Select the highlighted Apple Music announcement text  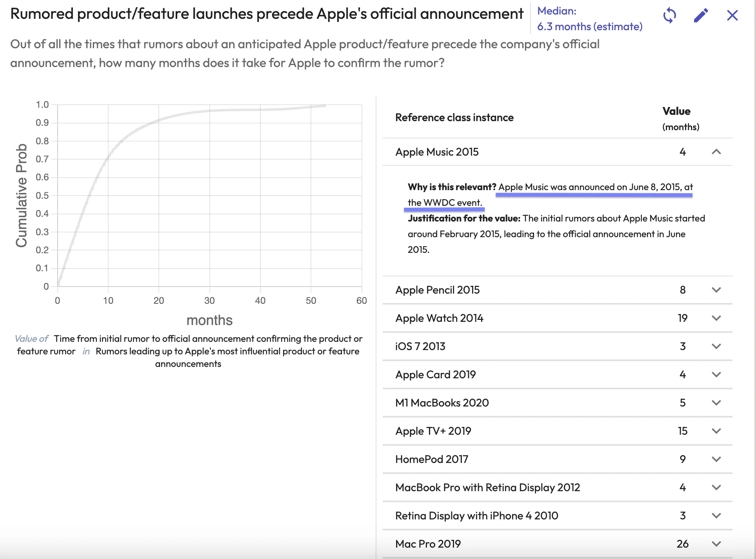coord(594,187)
